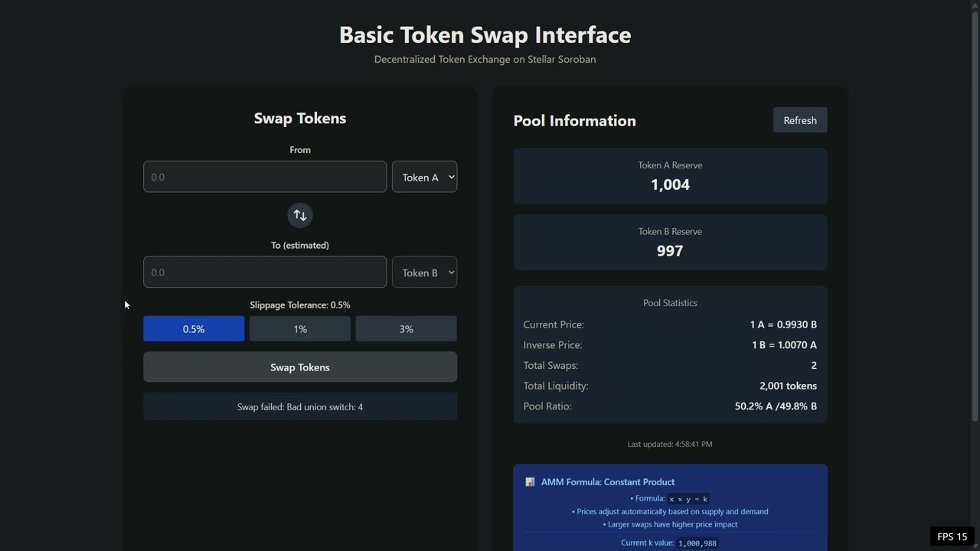Click the 'AMM Formula: Constant Product' heading
Viewport: 980px width, 551px height.
point(608,482)
